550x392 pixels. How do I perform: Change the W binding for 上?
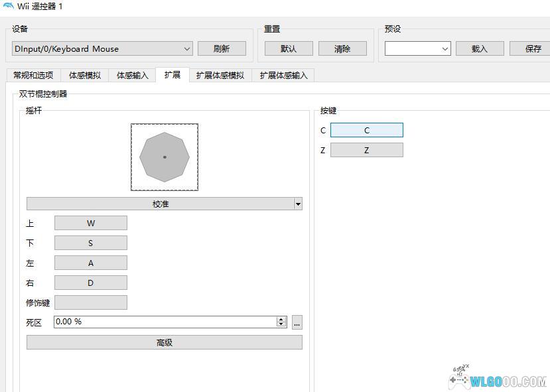(x=91, y=223)
